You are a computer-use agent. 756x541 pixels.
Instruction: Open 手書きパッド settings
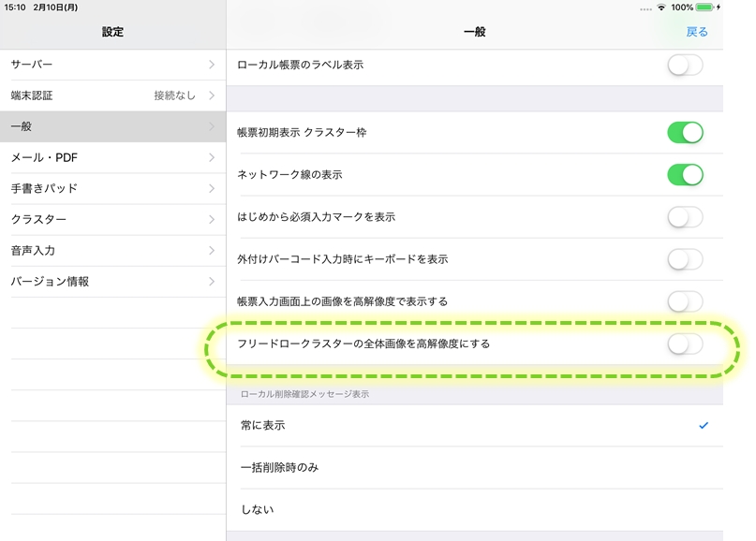click(112, 188)
